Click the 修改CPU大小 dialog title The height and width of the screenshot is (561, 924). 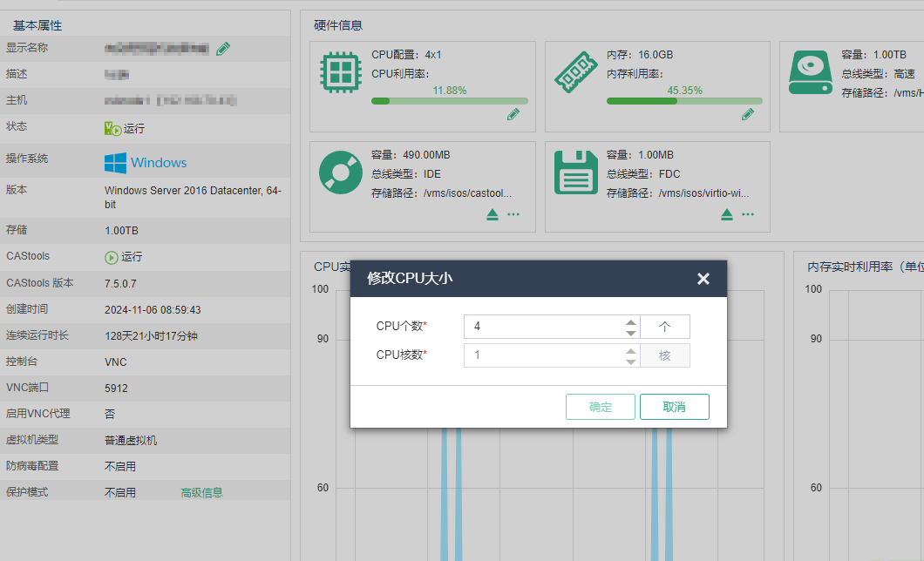click(x=410, y=279)
